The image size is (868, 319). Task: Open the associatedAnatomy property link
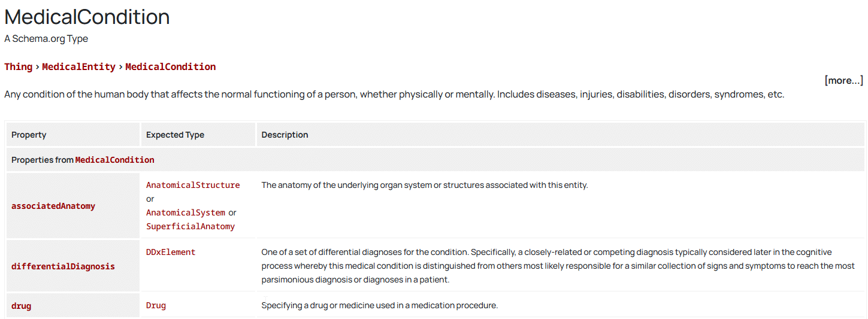coord(53,206)
